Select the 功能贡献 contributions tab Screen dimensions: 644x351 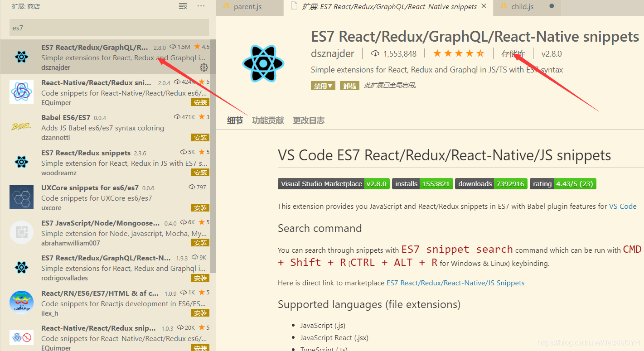pyautogui.click(x=268, y=120)
